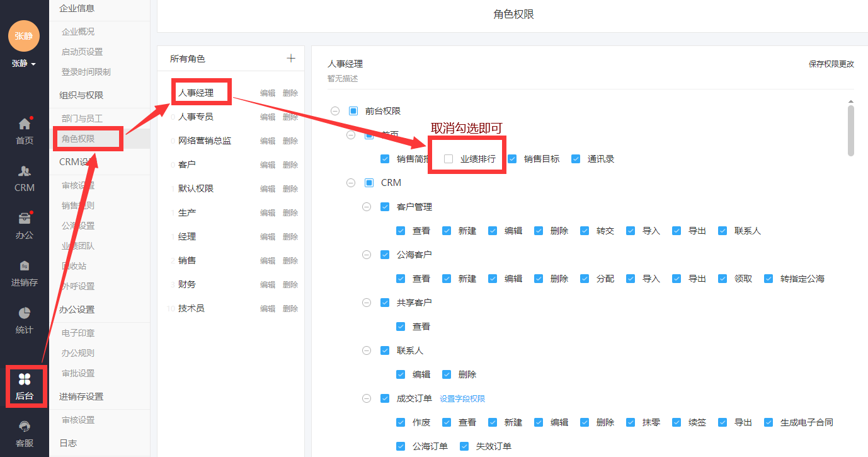Open the 张静 username dropdown
Image resolution: width=868 pixels, height=457 pixels.
[x=24, y=64]
